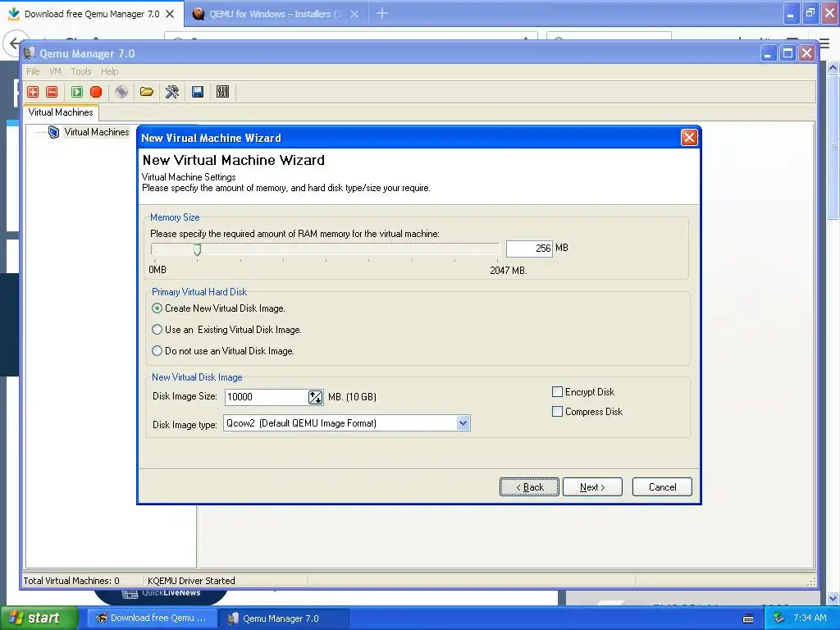Screen dimensions: 840x630
Task: Close the New Virtual Machine Wizard dialog
Action: click(689, 138)
